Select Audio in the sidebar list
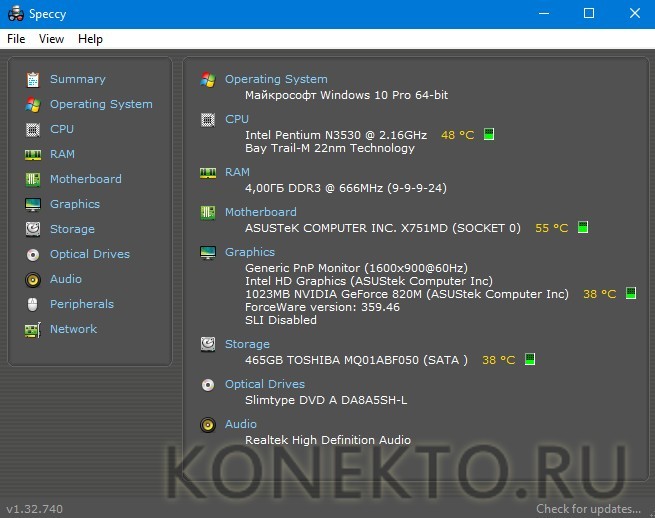 tap(66, 279)
